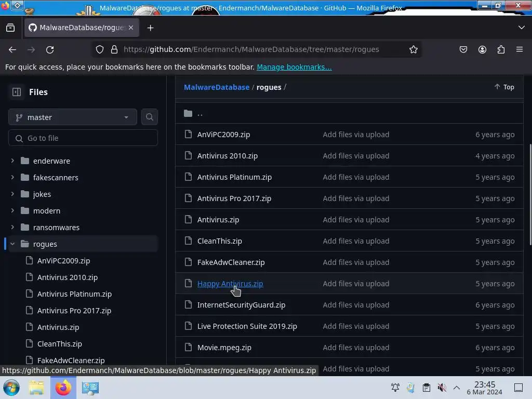Jump to Top of page
This screenshot has width=532, height=399.
pos(504,87)
